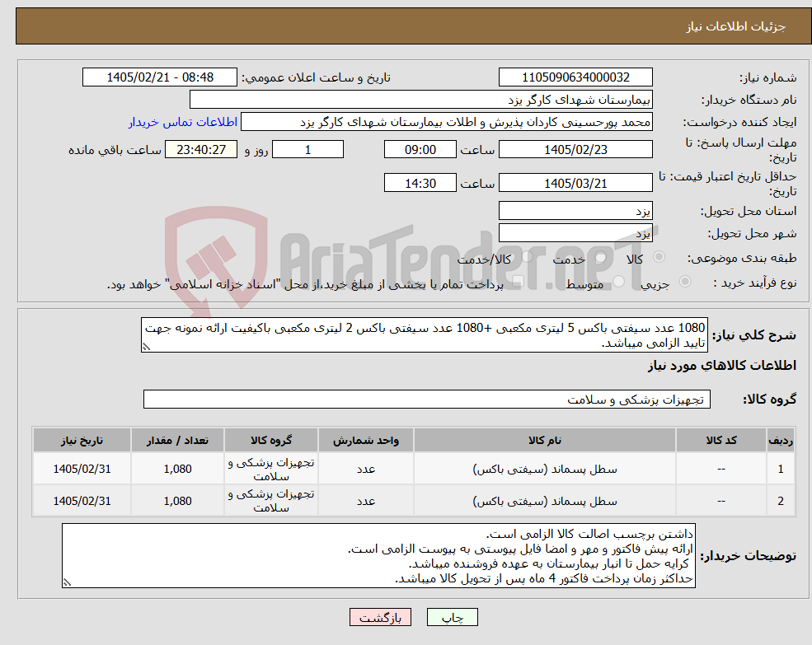Click the deadline hour field 09:00
The height and width of the screenshot is (645, 812).
pyautogui.click(x=420, y=150)
